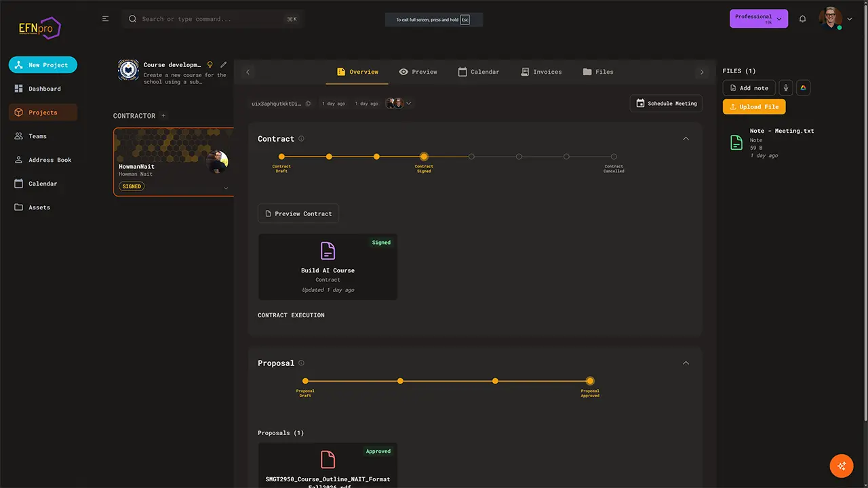This screenshot has width=868, height=488.
Task: Toggle the sidebar hamburger menu
Action: point(105,19)
